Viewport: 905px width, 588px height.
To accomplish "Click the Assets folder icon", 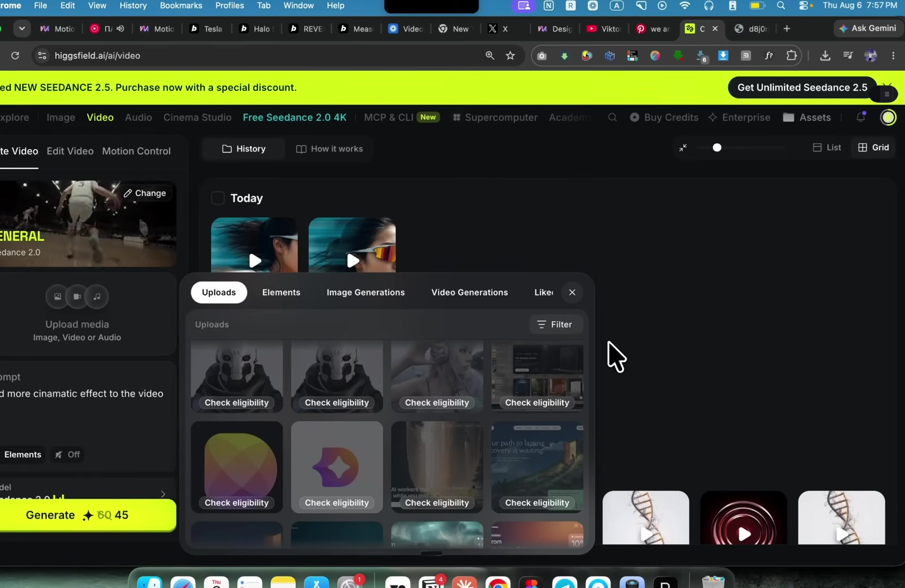I will coord(788,118).
